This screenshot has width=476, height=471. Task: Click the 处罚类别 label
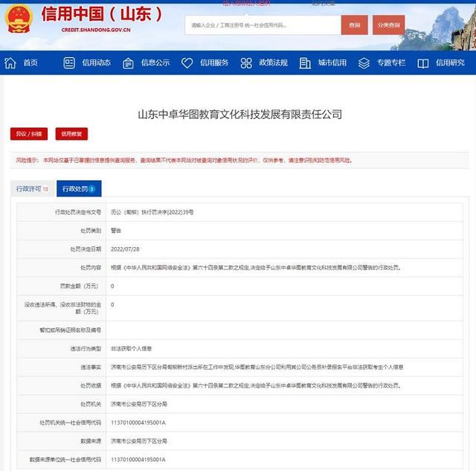(x=91, y=231)
